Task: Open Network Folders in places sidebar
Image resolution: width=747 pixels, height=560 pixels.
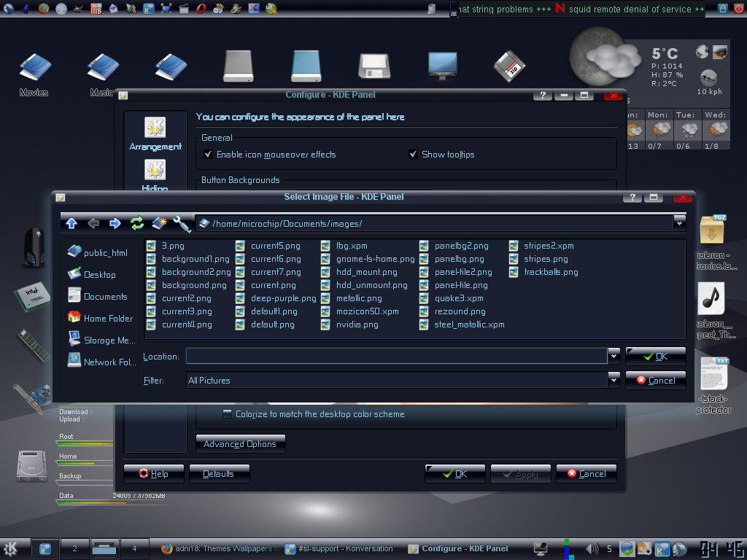Action: [x=101, y=361]
